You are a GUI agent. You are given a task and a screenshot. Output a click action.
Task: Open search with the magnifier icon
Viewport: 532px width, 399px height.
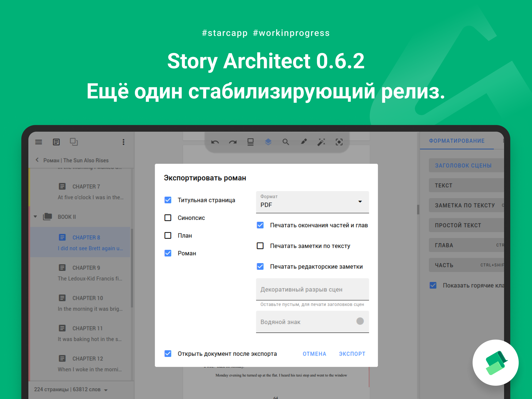(286, 142)
